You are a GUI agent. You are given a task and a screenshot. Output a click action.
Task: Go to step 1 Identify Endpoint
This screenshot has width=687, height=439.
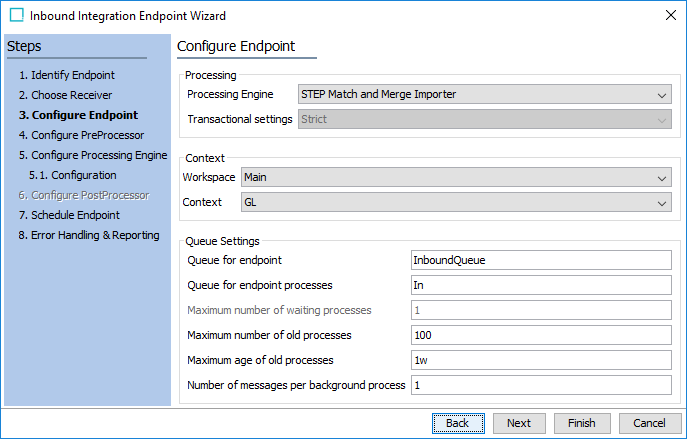[67, 75]
